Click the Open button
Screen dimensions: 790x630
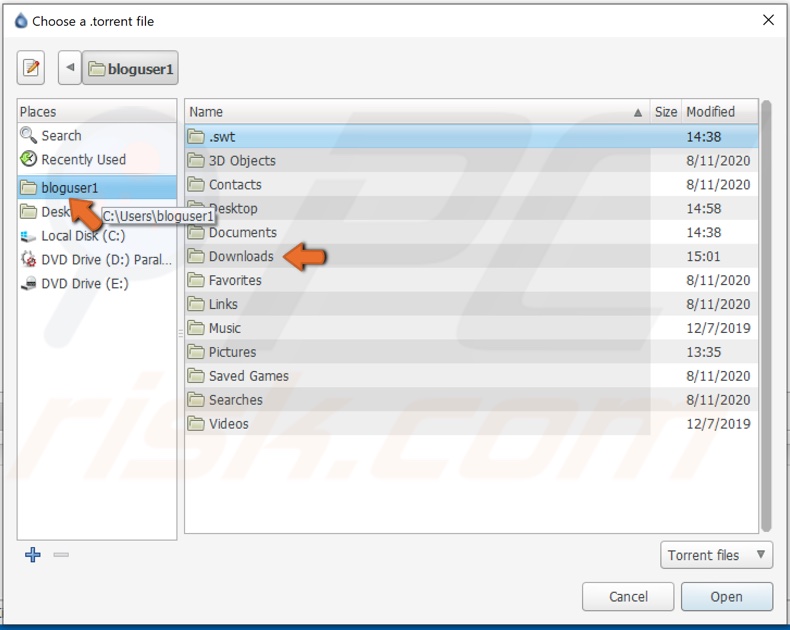727,597
